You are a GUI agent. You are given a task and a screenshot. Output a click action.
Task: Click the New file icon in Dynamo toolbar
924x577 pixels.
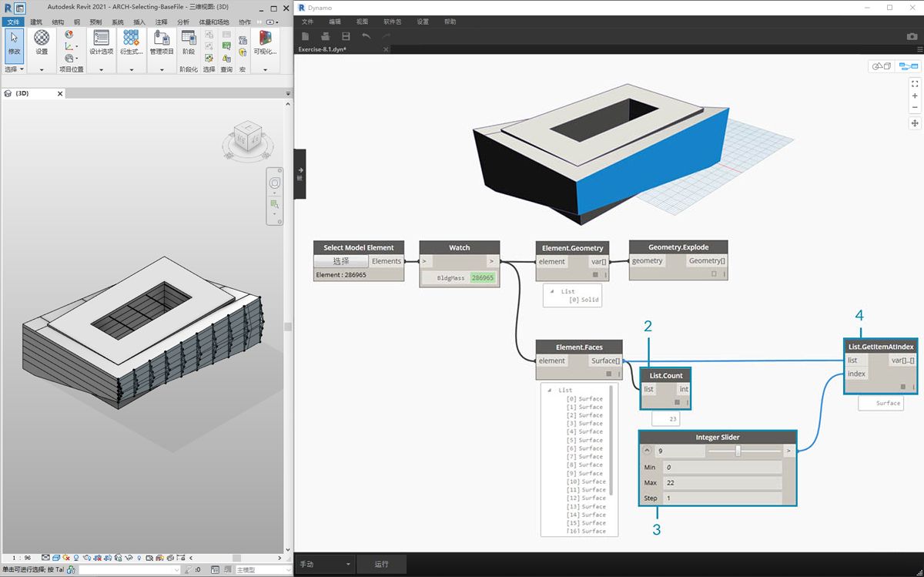306,36
